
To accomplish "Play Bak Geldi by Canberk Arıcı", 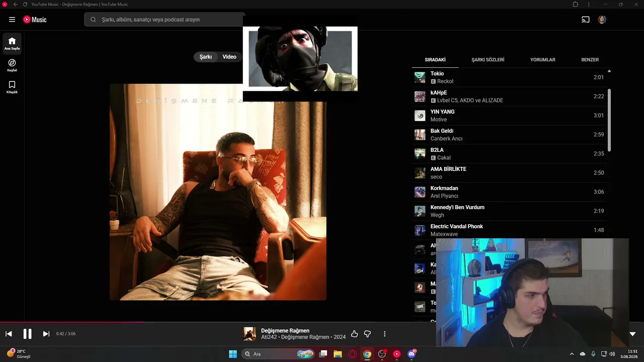I will point(509,135).
